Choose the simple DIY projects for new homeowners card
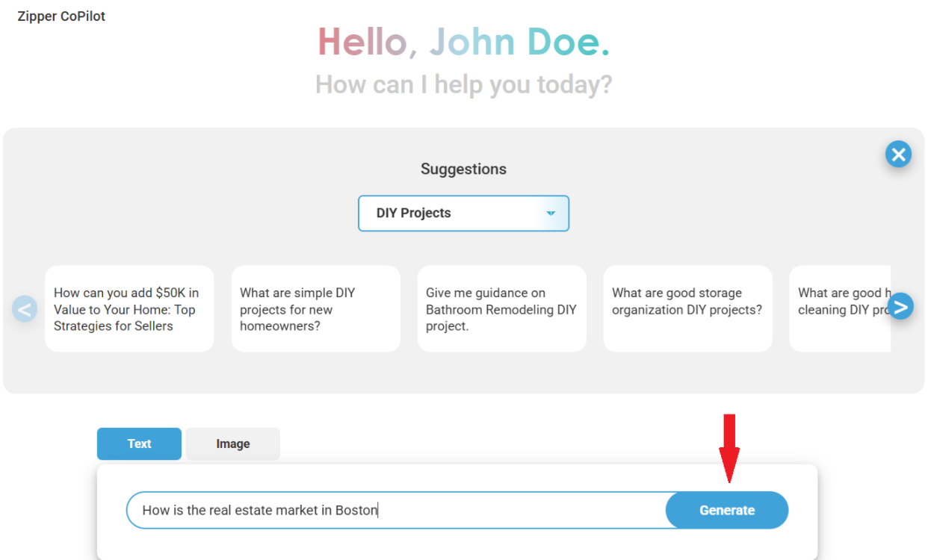 [x=315, y=309]
